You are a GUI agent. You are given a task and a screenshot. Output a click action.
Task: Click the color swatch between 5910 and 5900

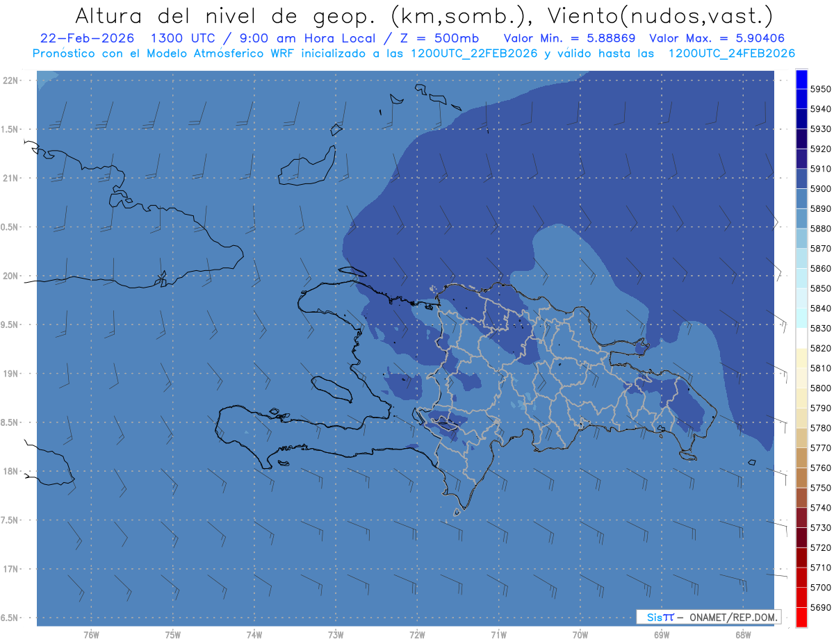click(801, 179)
